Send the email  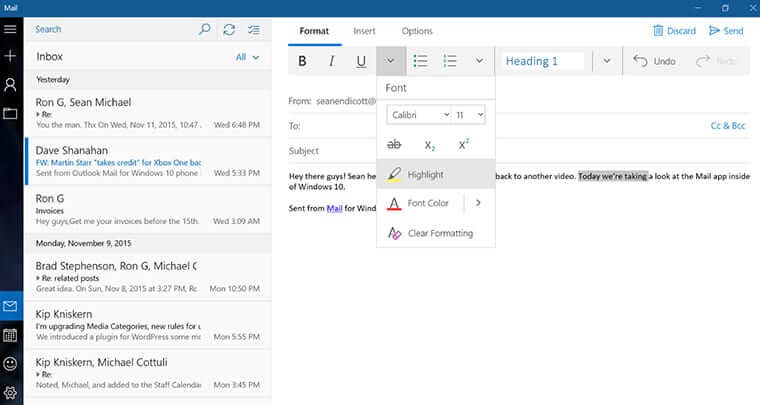pos(726,31)
